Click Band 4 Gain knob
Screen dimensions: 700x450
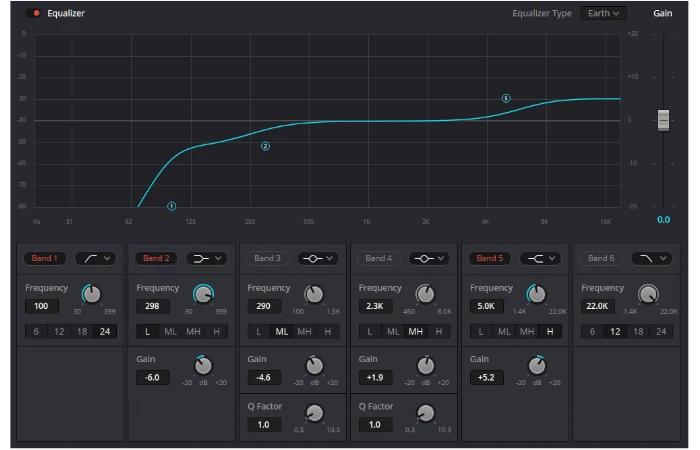pos(425,366)
